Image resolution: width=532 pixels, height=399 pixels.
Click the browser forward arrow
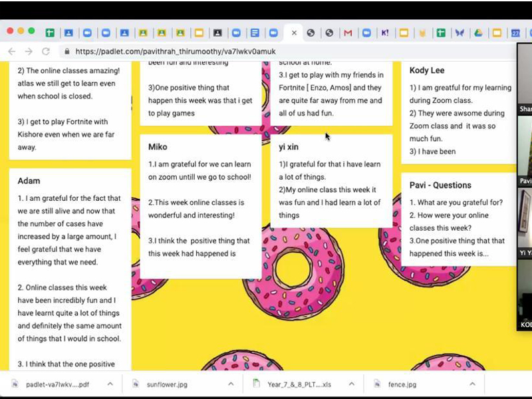point(29,52)
